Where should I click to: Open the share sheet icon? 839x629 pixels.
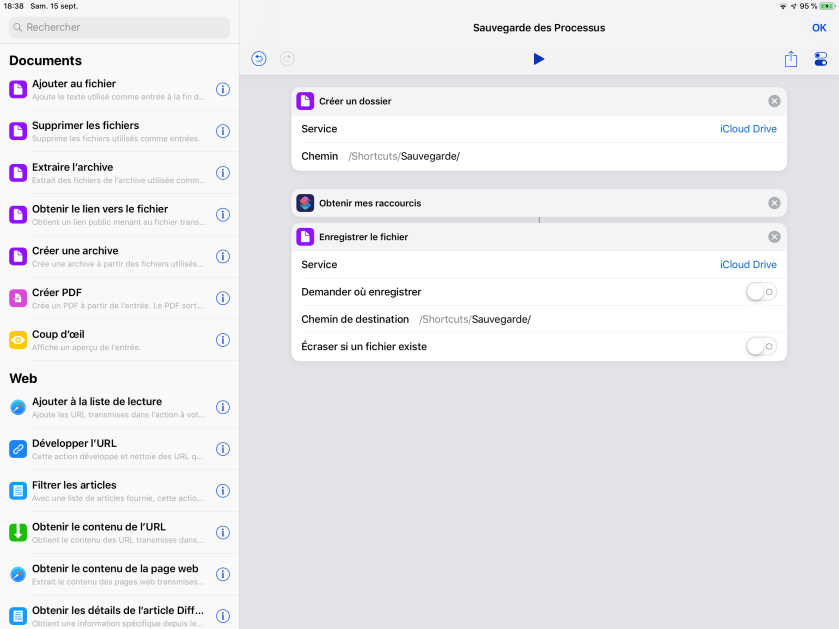[x=791, y=59]
